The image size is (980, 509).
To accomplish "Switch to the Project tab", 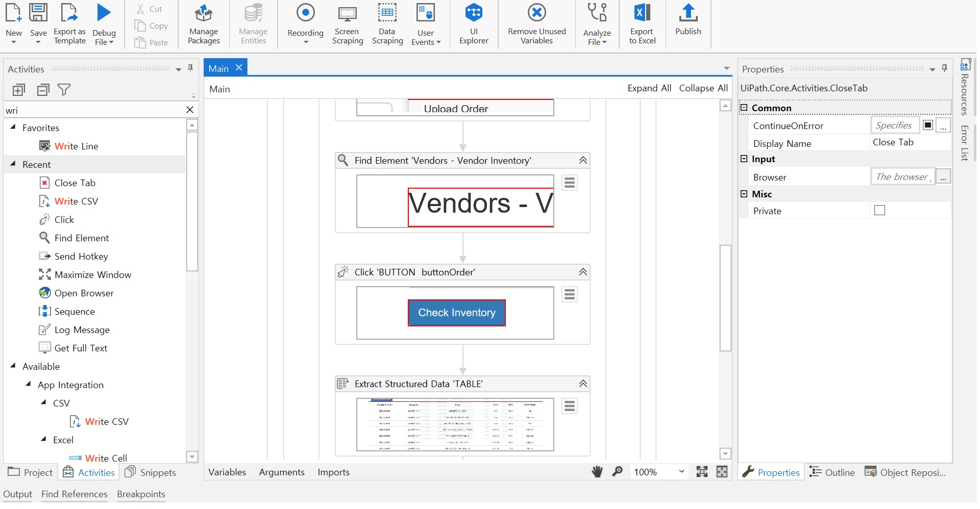I will click(x=31, y=472).
